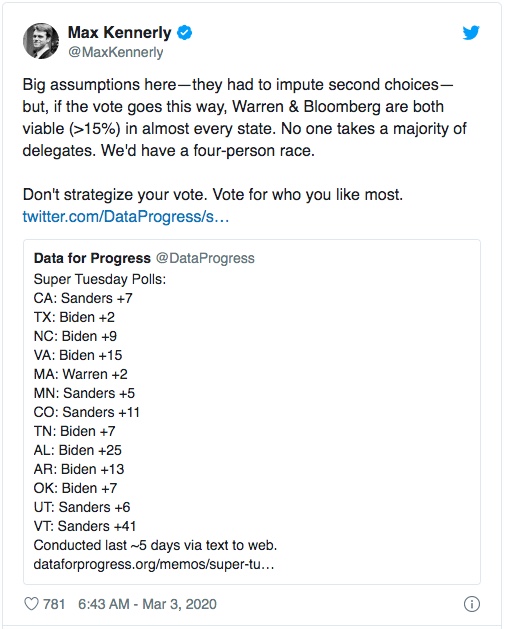
Task: Click the 781 likes count
Action: [54, 604]
